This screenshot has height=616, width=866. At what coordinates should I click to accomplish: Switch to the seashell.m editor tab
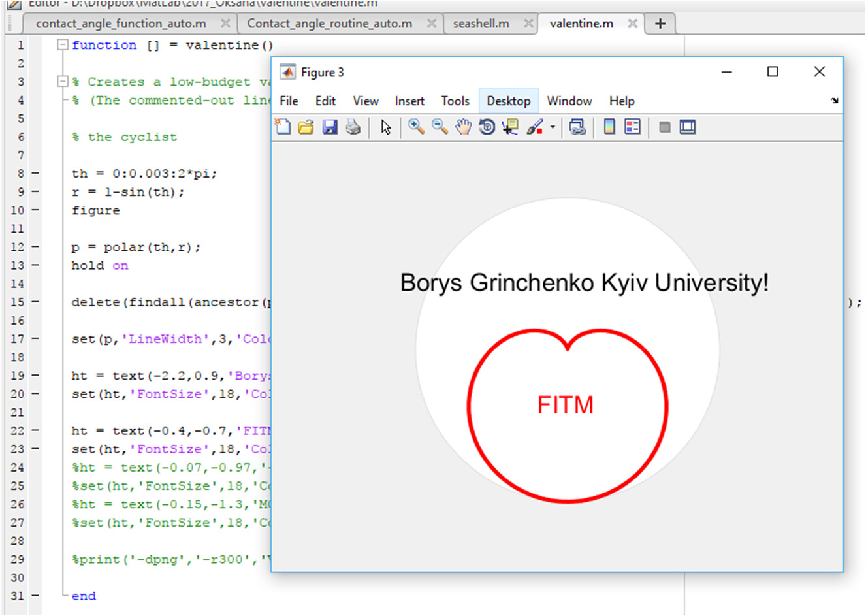pos(481,24)
